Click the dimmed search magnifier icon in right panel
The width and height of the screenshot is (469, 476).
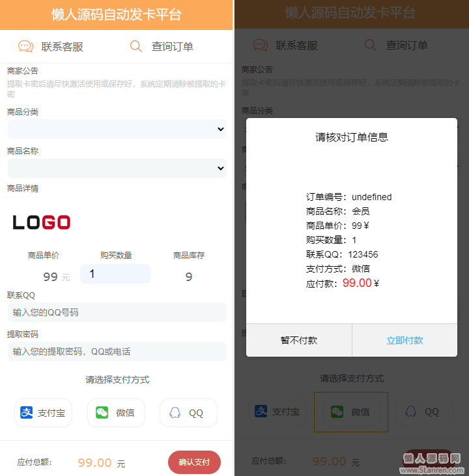pyautogui.click(x=370, y=45)
